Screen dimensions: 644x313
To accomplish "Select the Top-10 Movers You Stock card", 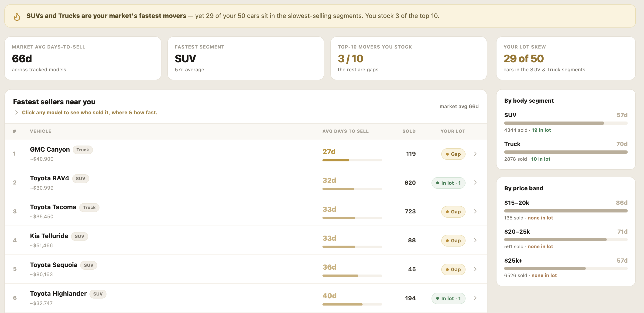I will pos(408,58).
